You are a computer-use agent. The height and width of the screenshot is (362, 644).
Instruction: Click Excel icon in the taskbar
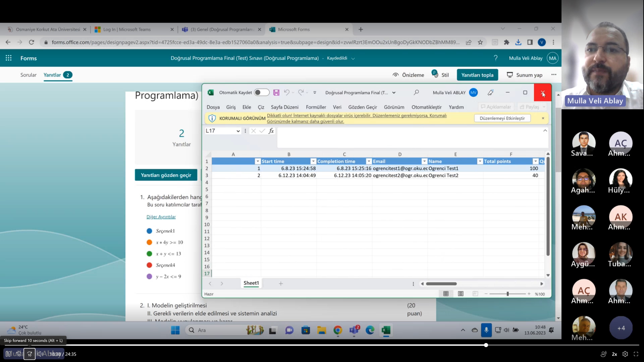coord(386,330)
